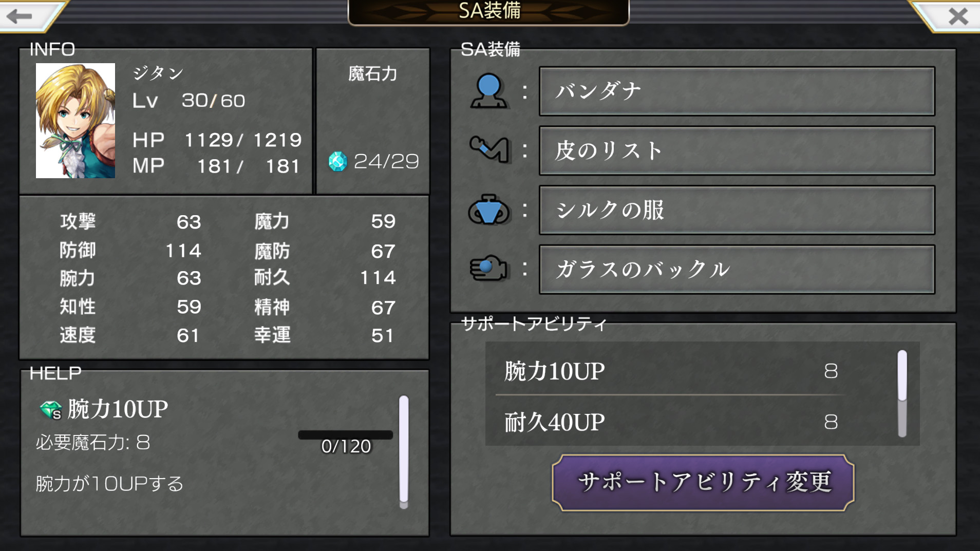Click the accessory slot icon
The height and width of the screenshot is (551, 980).
point(488,268)
